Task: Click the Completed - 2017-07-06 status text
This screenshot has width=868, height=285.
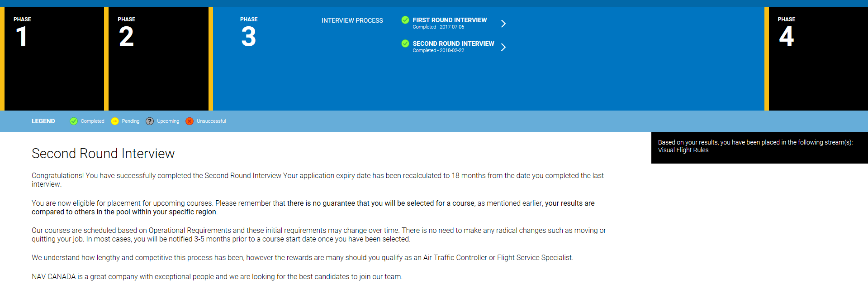Action: [438, 27]
